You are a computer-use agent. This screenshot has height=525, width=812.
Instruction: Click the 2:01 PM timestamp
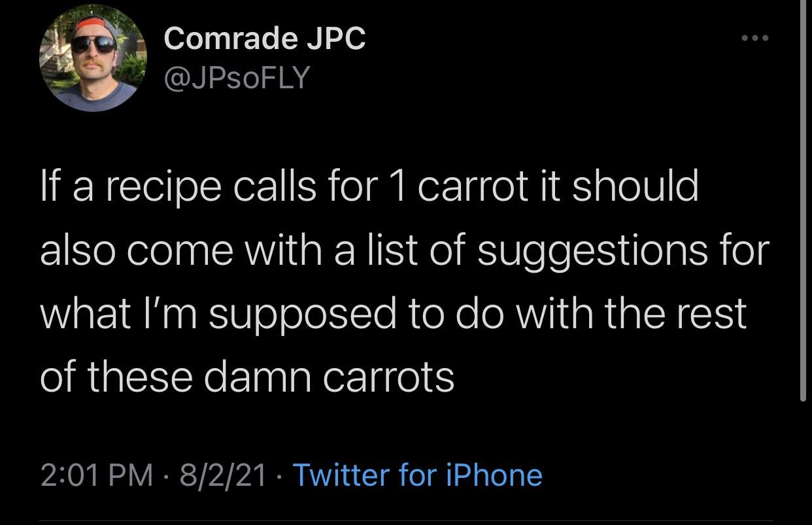pos(95,475)
